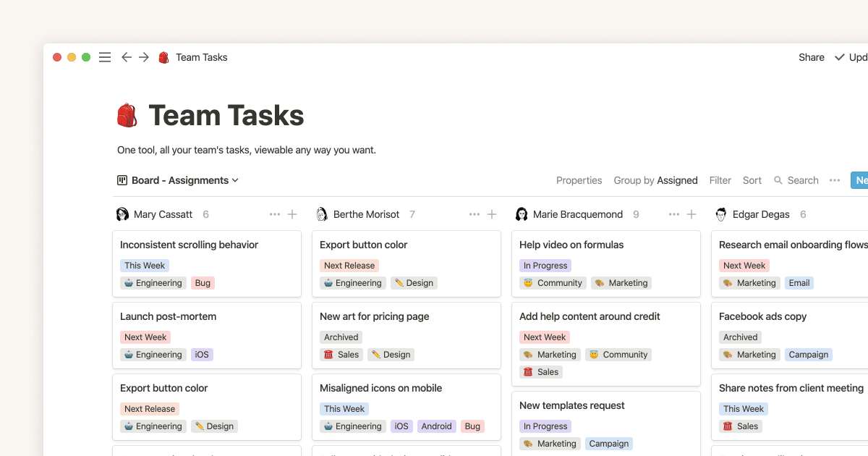Open the Properties menu
The height and width of the screenshot is (456, 868).
[x=579, y=180]
